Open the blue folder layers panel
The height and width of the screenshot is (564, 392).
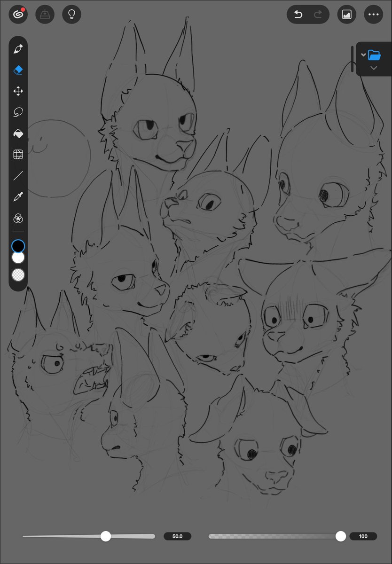tap(375, 55)
